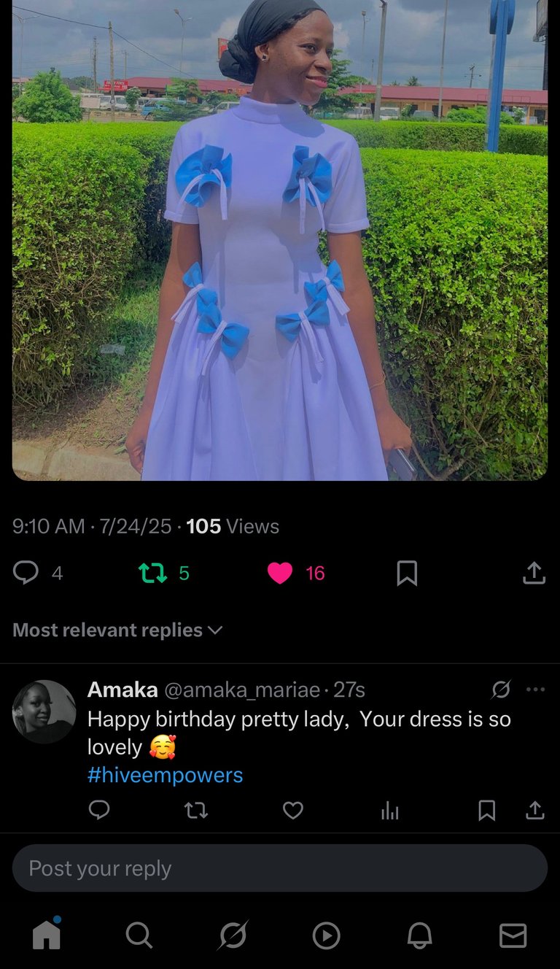Like Amaka's reply
Image resolution: width=560 pixels, height=969 pixels.
293,810
